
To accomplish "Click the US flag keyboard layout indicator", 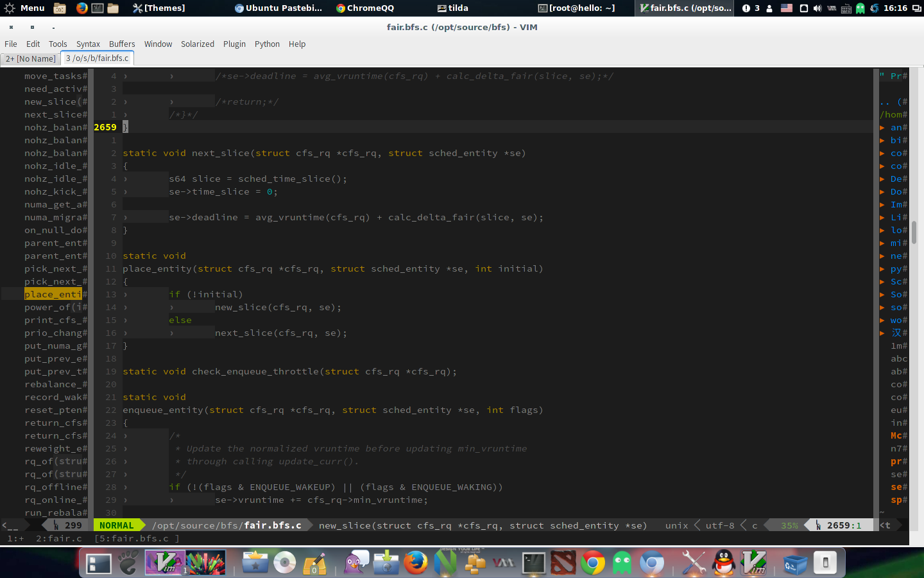I will [786, 8].
